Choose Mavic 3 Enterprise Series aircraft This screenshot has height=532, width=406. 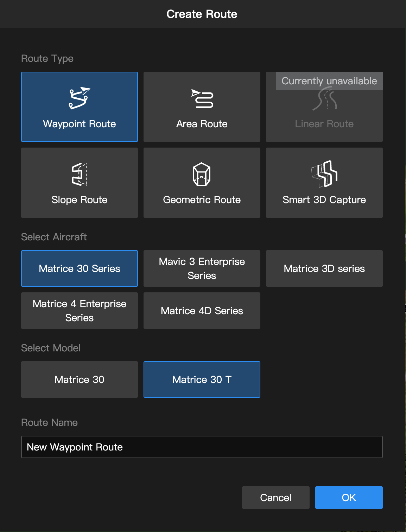[202, 268]
